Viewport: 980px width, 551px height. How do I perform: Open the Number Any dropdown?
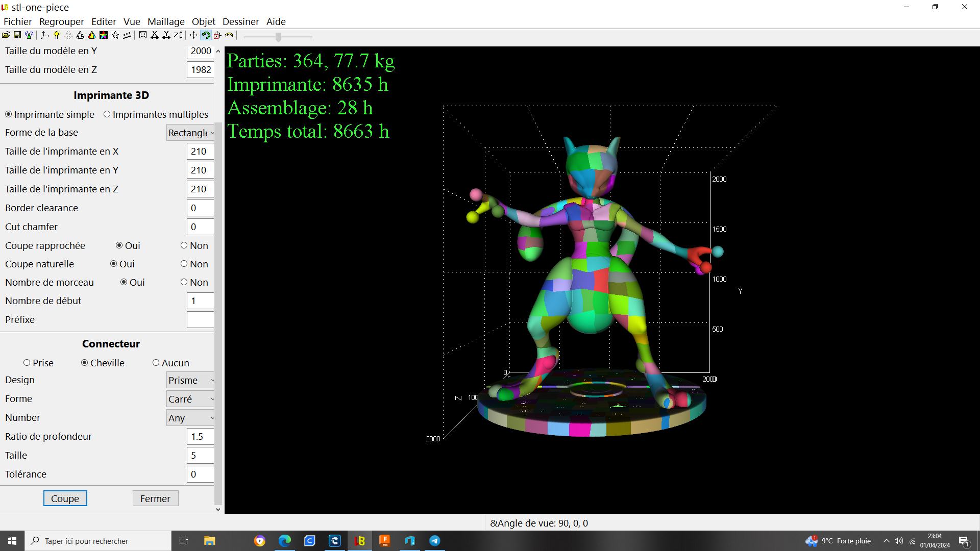[x=190, y=418]
